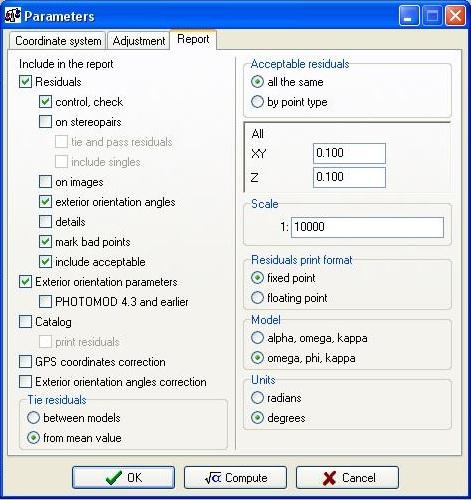Select the Report tab
471x500 pixels.
coord(193,39)
